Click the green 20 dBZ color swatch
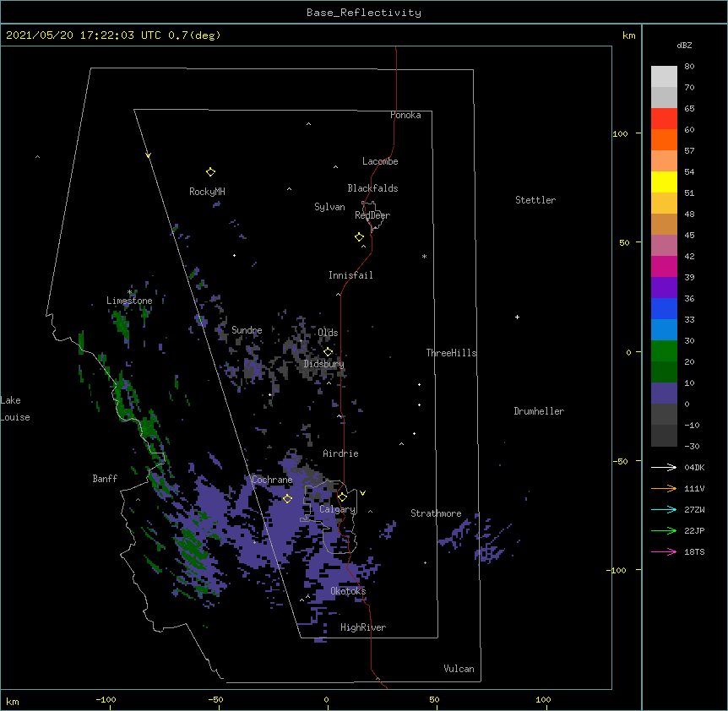This screenshot has width=728, height=711. pyautogui.click(x=664, y=351)
